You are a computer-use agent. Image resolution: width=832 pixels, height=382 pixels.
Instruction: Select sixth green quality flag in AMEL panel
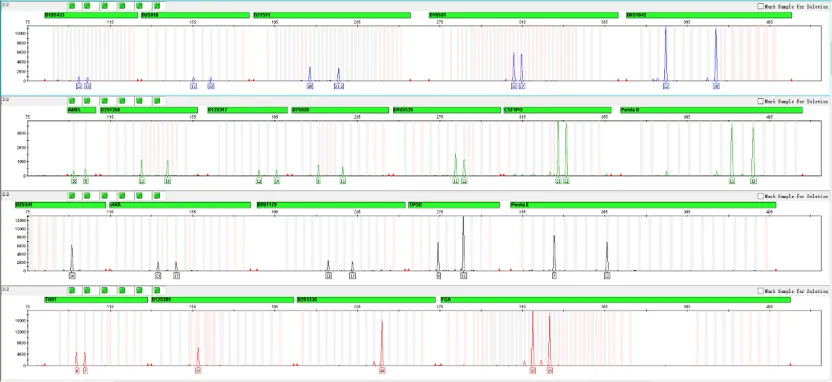pos(157,101)
